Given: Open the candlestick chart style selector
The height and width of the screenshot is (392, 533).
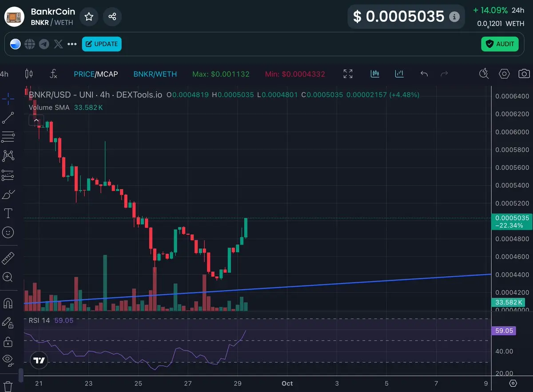Looking at the screenshot, I should (x=29, y=74).
